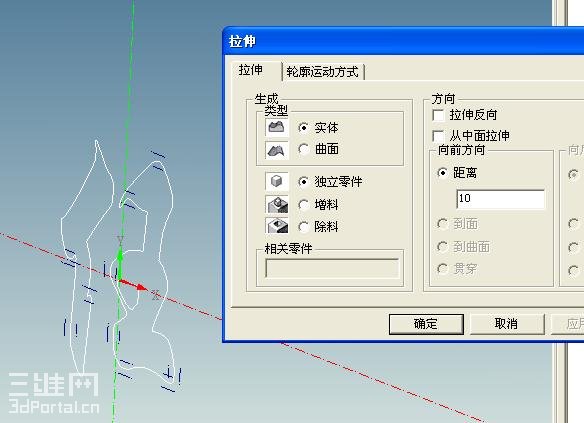Click the 拉伸 dialog title bar
This screenshot has width=584, height=423.
click(403, 41)
